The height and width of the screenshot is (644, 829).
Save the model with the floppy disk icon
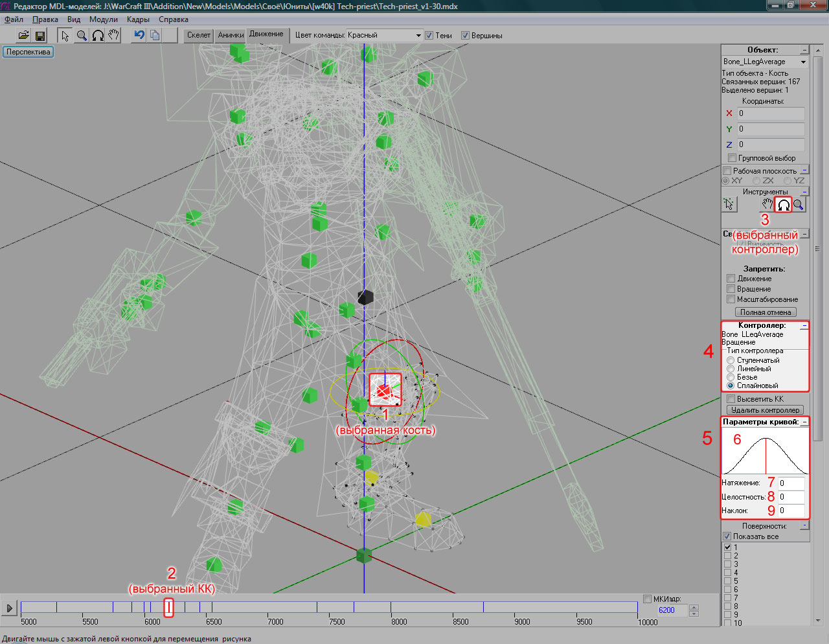pyautogui.click(x=40, y=36)
